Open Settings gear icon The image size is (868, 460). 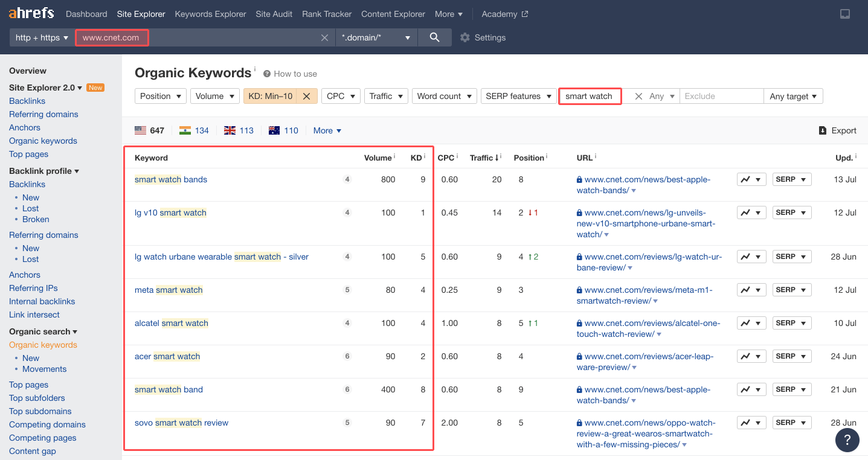click(x=465, y=37)
